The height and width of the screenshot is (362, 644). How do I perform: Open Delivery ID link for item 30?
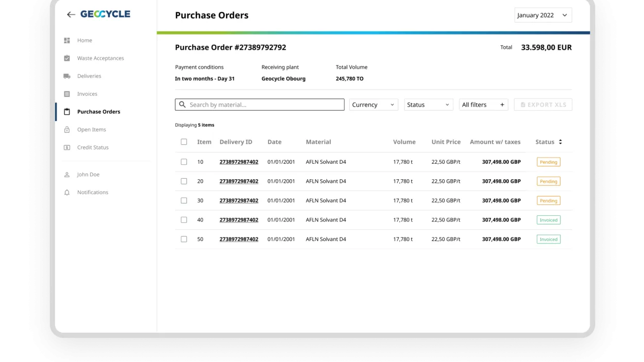click(239, 201)
